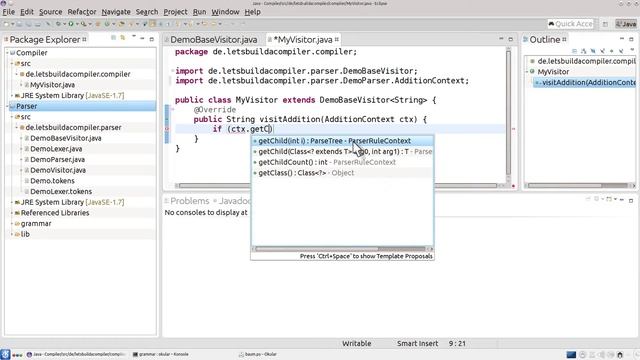Image resolution: width=640 pixels, height=360 pixels.
Task: Click the Save All toolbar icon
Action: tap(28, 24)
